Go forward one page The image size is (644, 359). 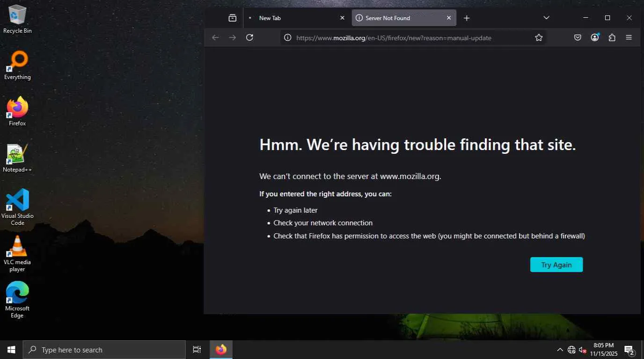(x=233, y=37)
